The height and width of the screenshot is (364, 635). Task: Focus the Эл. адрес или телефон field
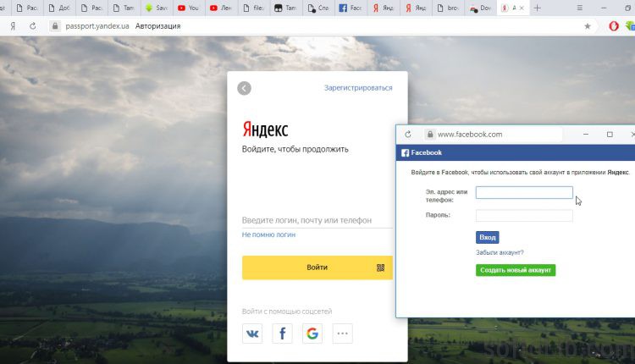(524, 193)
